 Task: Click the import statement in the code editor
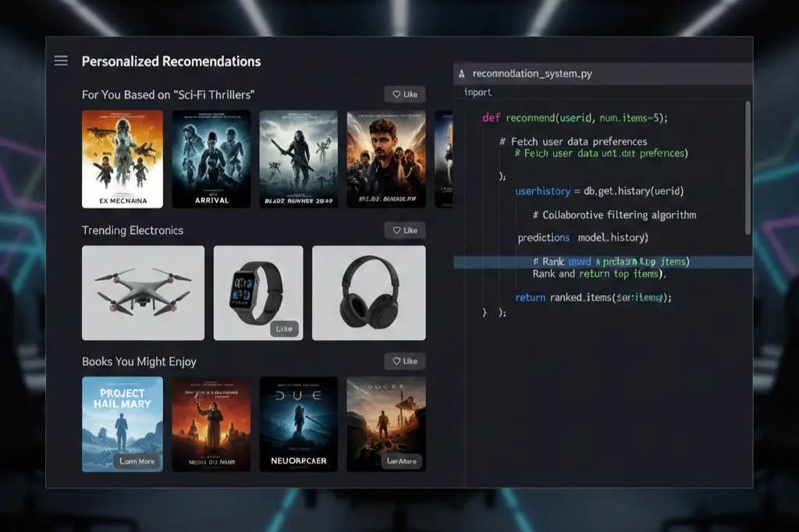pos(477,91)
